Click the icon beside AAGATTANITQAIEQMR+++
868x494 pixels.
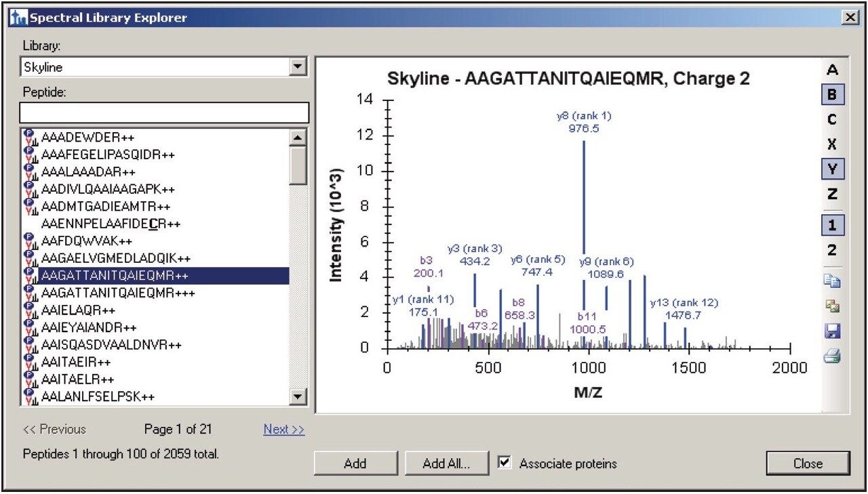click(31, 292)
